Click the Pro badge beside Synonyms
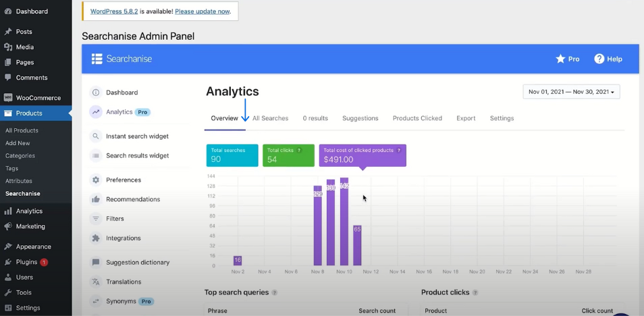Image resolution: width=644 pixels, height=316 pixels. click(x=146, y=301)
